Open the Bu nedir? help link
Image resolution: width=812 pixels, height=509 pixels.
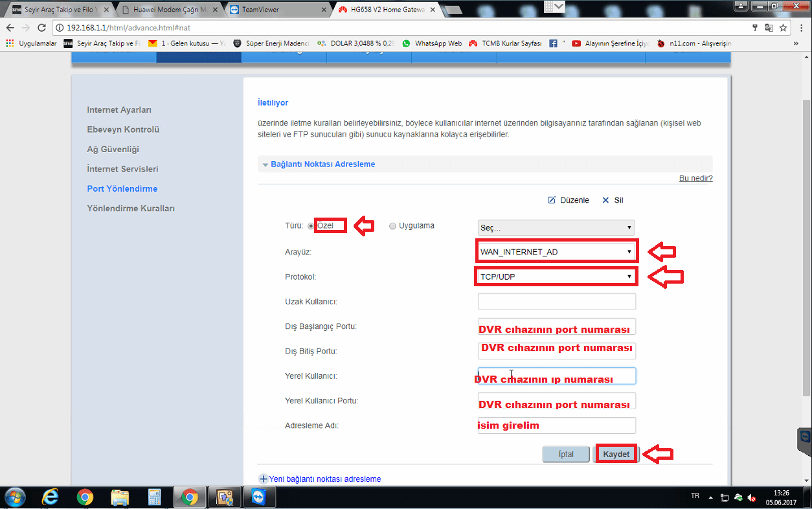pos(695,178)
